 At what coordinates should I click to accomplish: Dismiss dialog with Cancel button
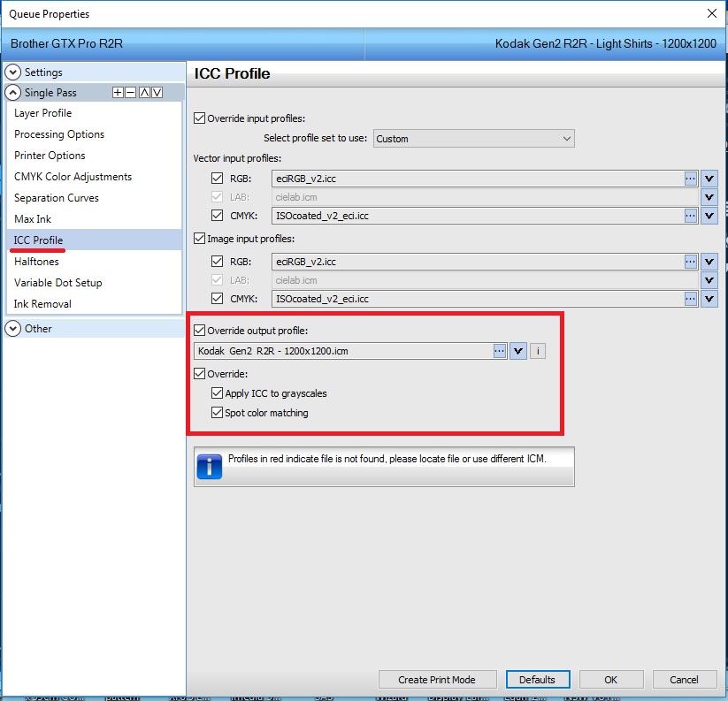[x=685, y=680]
